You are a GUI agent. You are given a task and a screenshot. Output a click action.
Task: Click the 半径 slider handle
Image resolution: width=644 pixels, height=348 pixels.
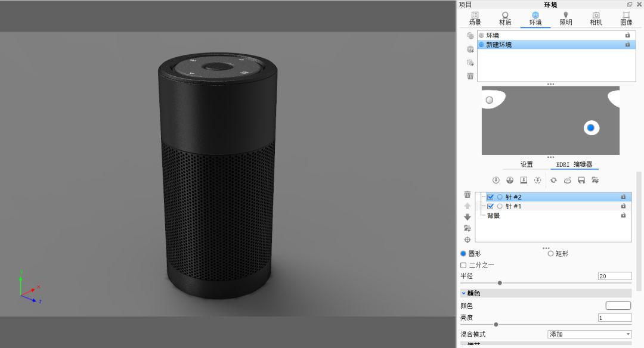coord(500,282)
